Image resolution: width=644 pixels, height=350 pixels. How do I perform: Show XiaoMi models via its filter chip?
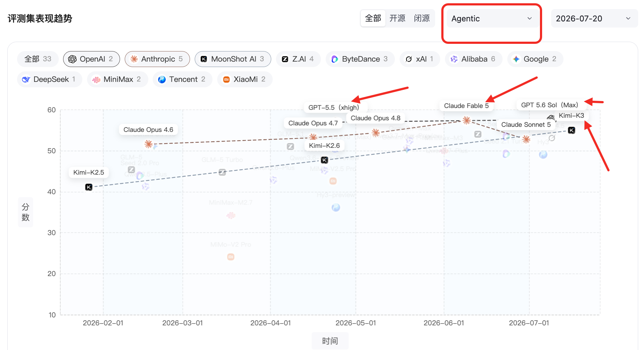coord(245,79)
